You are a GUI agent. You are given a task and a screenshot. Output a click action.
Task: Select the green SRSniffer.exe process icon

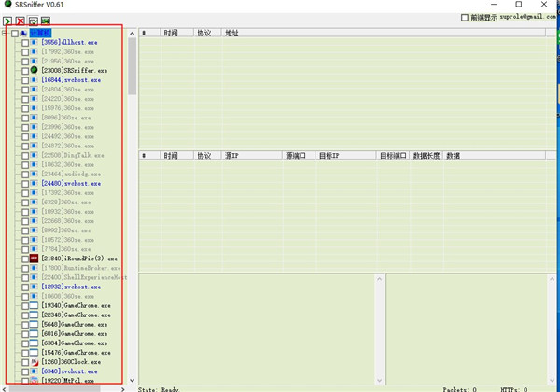[x=34, y=71]
